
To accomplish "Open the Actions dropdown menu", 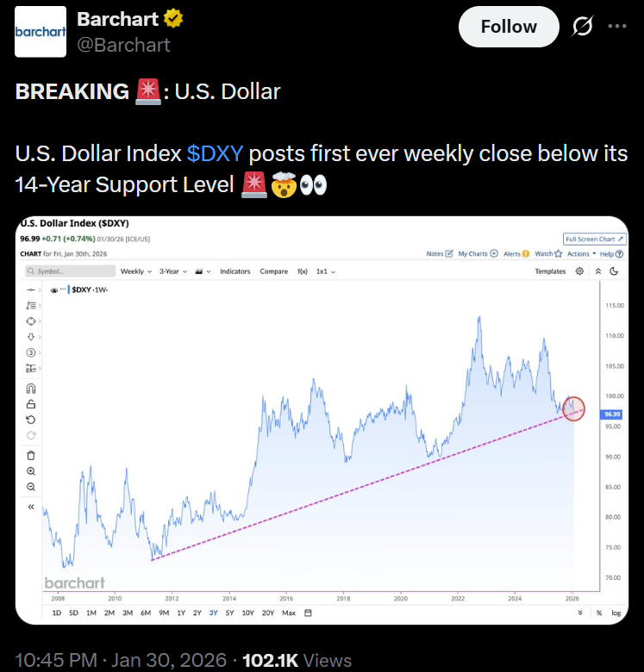I will (582, 254).
